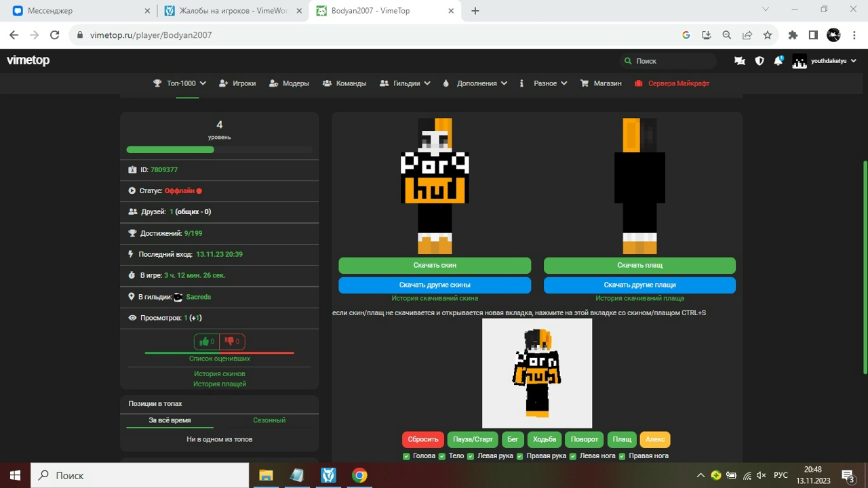
Task: Reload the page in Chrome
Action: coord(55,35)
